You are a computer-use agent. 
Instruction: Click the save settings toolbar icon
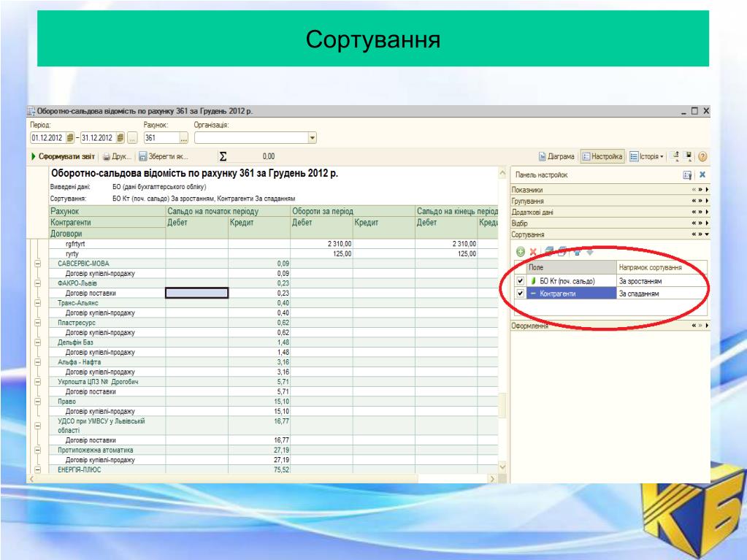(x=688, y=156)
